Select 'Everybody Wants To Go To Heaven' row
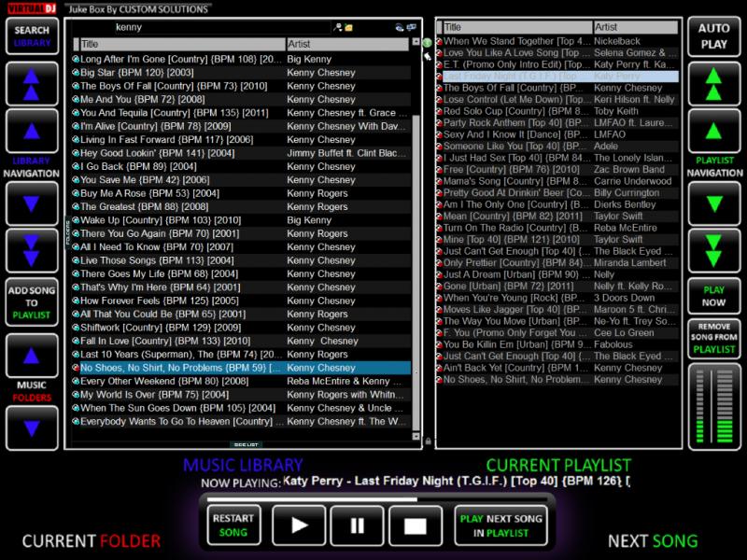This screenshot has height=560, width=747. pyautogui.click(x=242, y=422)
